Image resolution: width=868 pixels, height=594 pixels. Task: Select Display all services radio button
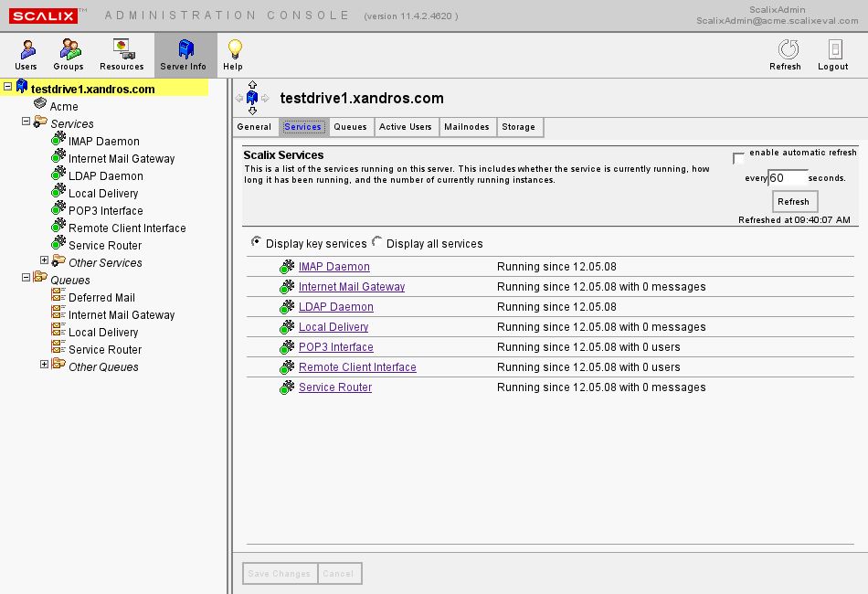click(376, 242)
